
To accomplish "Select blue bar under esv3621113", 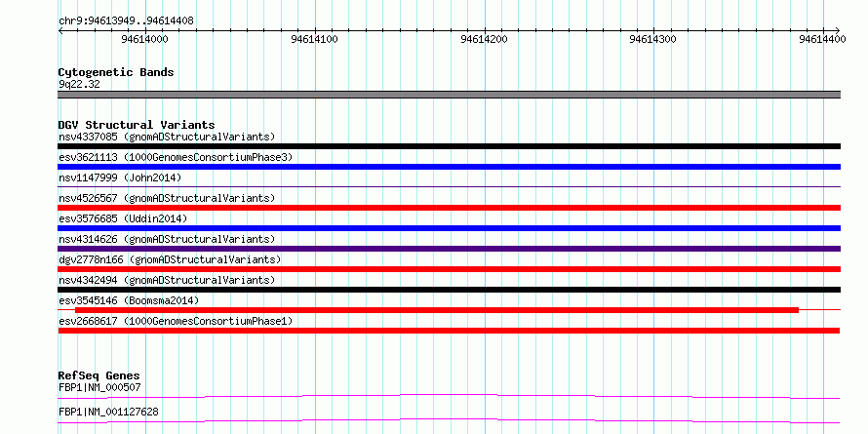I will point(450,167).
